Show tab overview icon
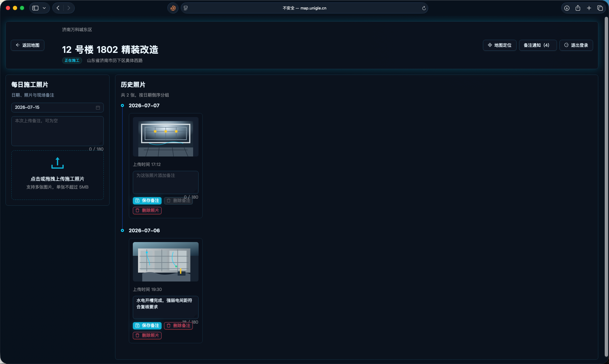Image resolution: width=609 pixels, height=364 pixels. click(600, 8)
